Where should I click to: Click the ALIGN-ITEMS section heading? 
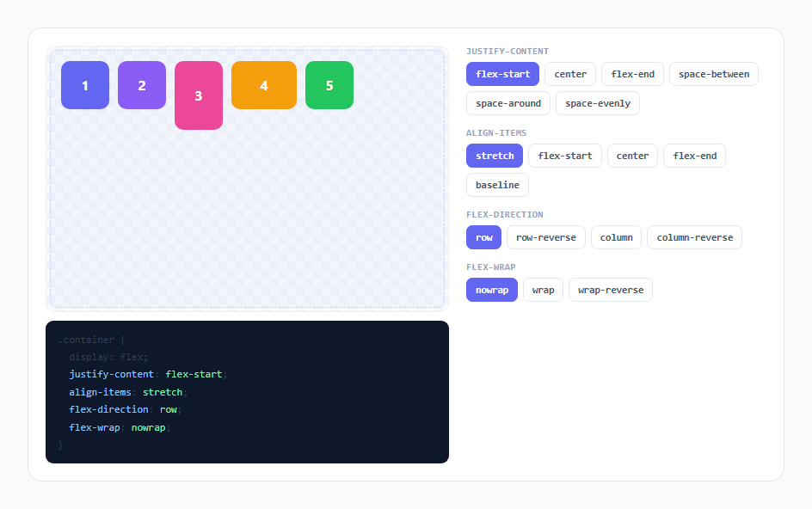(x=496, y=133)
